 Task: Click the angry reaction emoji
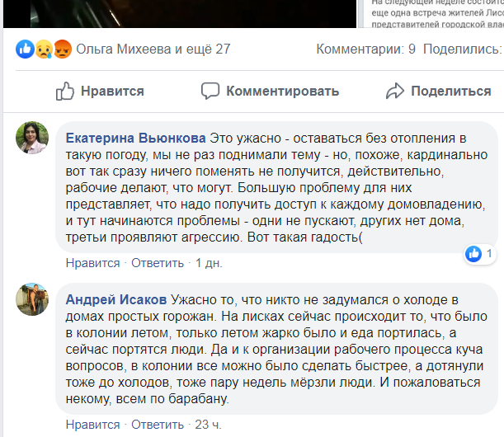(x=63, y=49)
